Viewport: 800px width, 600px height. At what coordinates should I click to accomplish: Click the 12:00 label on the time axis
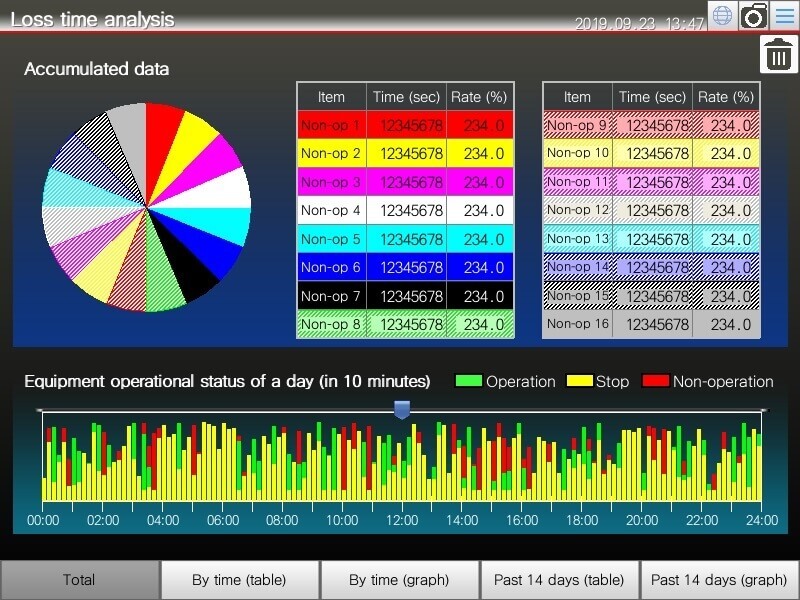(402, 520)
